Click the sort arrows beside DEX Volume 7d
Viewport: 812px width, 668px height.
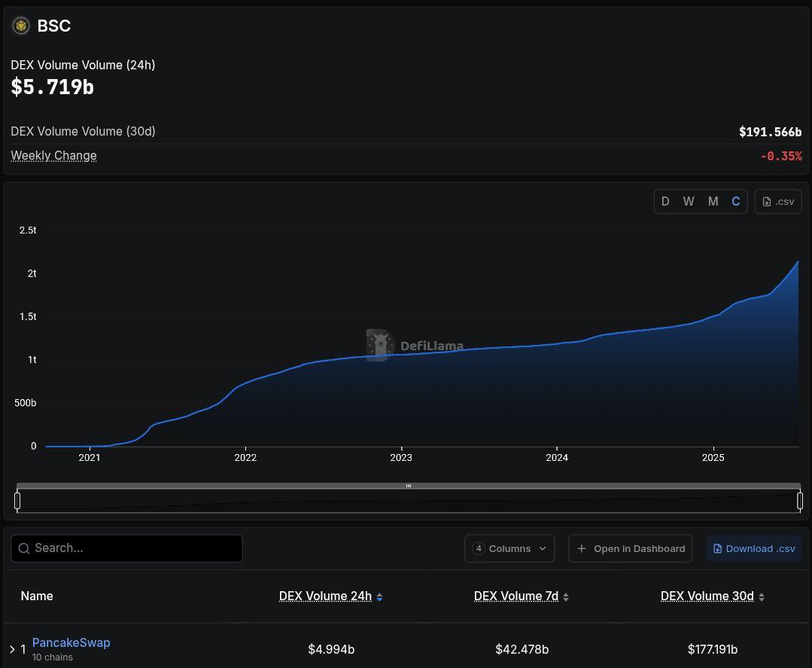(x=566, y=597)
